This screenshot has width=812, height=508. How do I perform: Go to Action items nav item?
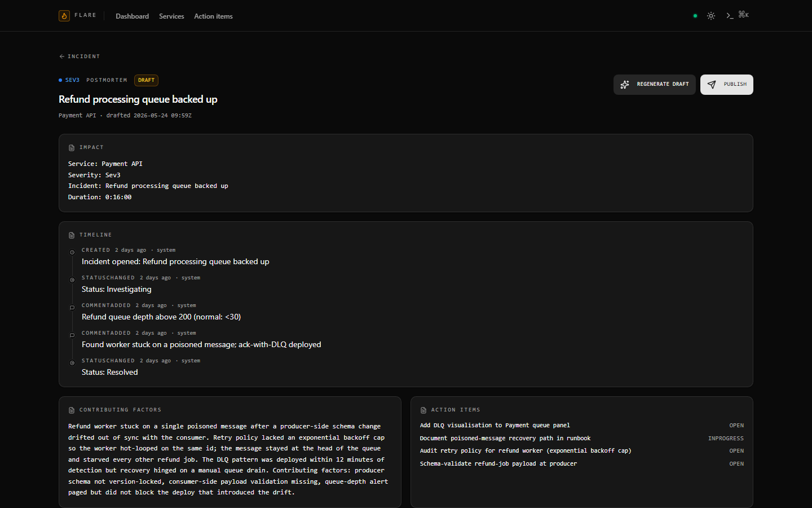(213, 16)
